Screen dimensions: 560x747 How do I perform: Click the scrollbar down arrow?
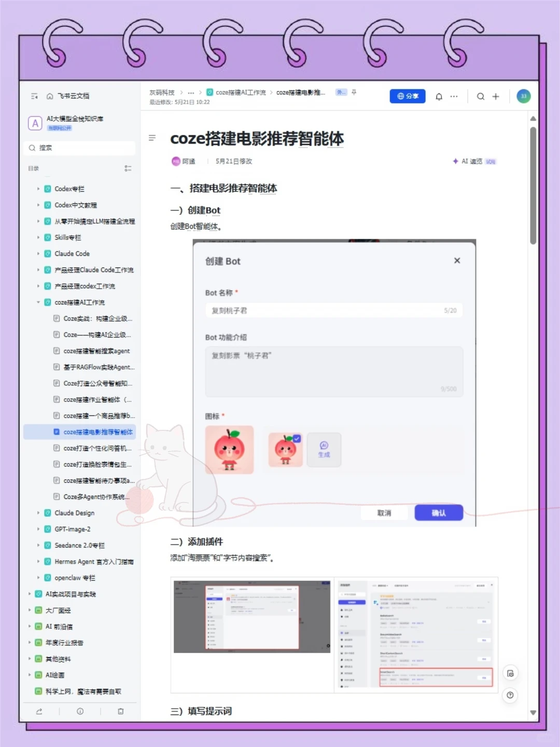coord(533,713)
